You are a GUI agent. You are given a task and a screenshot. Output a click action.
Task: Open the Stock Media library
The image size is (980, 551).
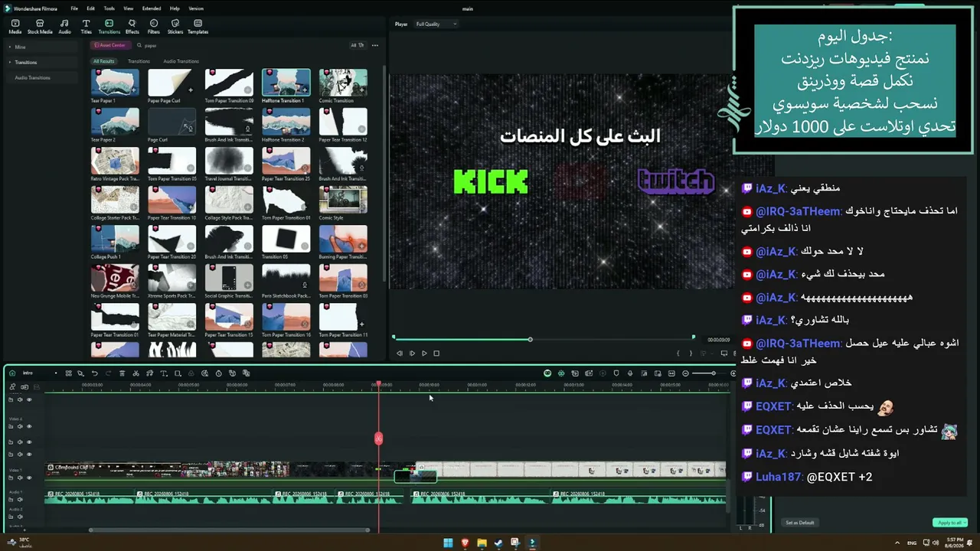click(x=40, y=27)
